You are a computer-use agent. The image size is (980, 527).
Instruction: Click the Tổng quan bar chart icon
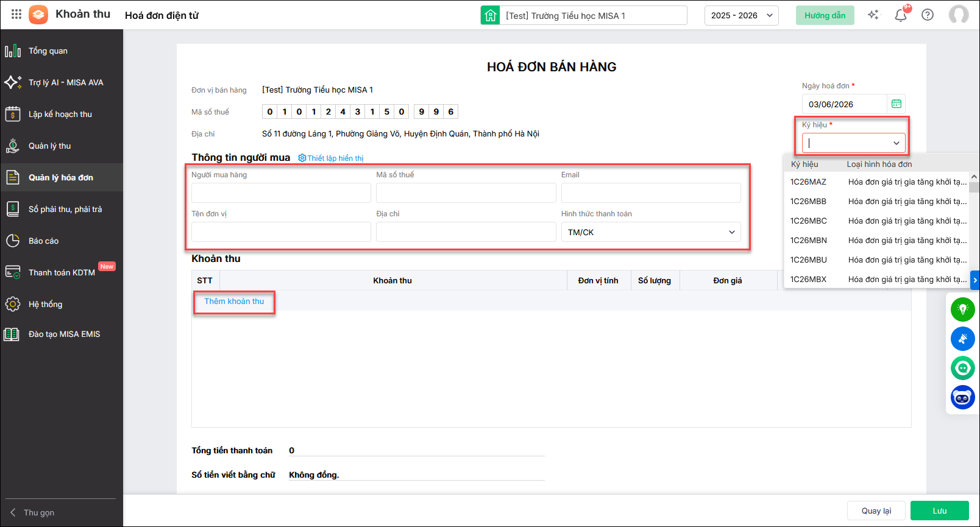click(x=13, y=51)
